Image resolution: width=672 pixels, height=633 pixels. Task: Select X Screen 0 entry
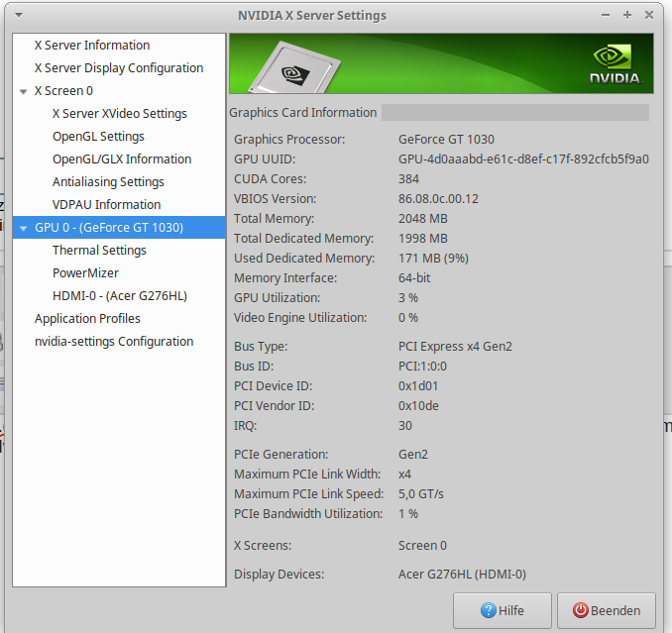[x=63, y=91]
